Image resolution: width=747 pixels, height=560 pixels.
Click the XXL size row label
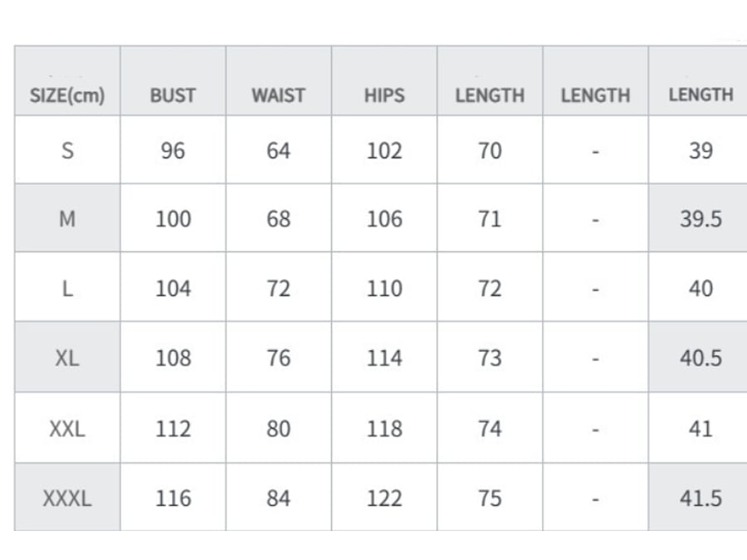tap(67, 429)
